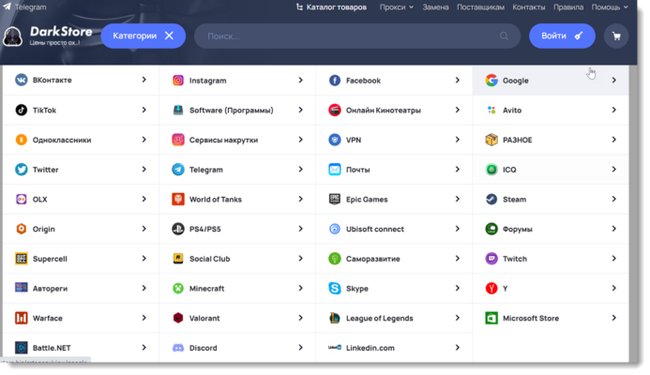Open the Контакты menu item
Screen dimensions: 650x375
coord(529,7)
